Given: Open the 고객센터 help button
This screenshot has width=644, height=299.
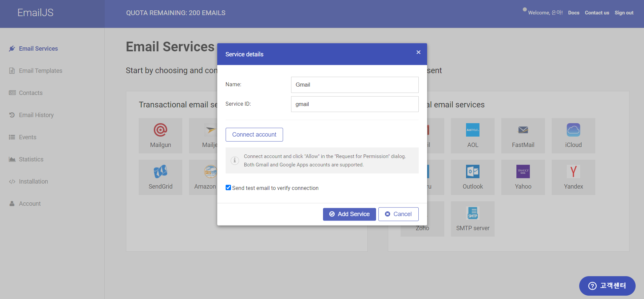Looking at the screenshot, I should [x=607, y=286].
